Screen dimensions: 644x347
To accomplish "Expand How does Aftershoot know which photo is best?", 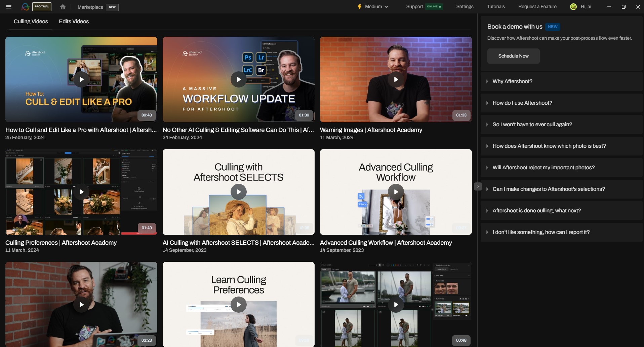I will tap(561, 146).
